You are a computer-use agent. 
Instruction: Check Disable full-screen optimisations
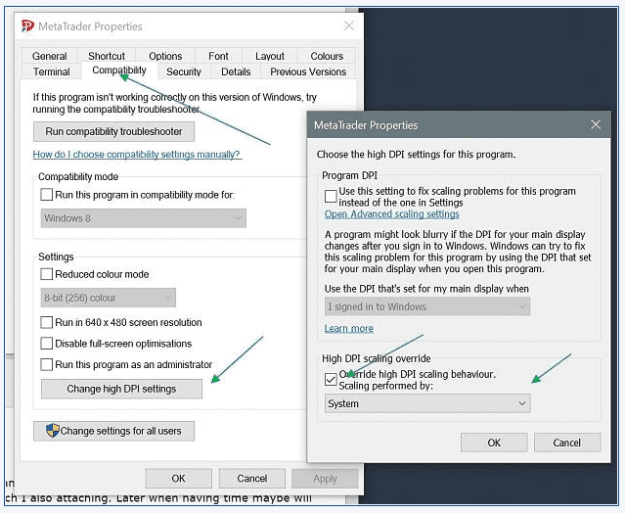point(47,344)
